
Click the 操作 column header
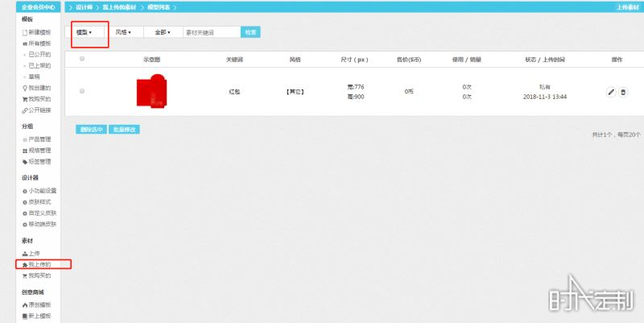pyautogui.click(x=617, y=60)
